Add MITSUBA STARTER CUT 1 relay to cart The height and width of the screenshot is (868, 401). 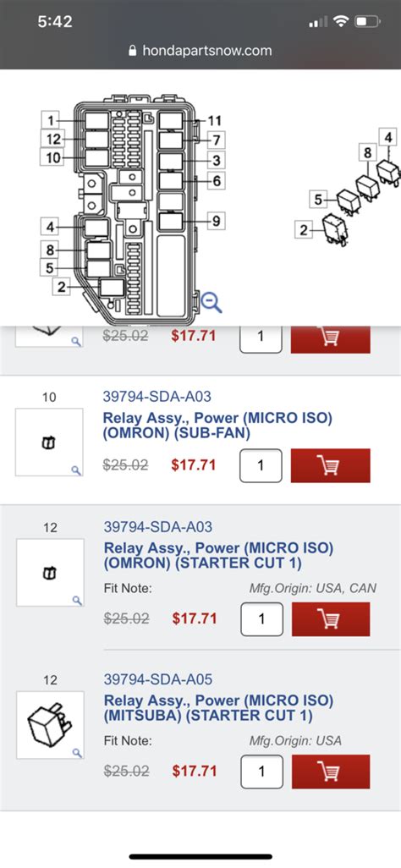click(x=331, y=772)
